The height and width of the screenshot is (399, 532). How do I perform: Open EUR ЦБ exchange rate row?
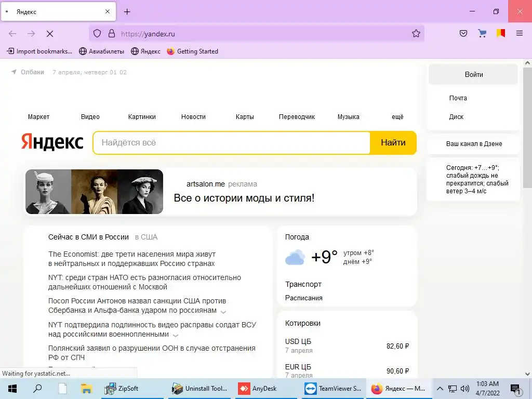[x=347, y=370]
